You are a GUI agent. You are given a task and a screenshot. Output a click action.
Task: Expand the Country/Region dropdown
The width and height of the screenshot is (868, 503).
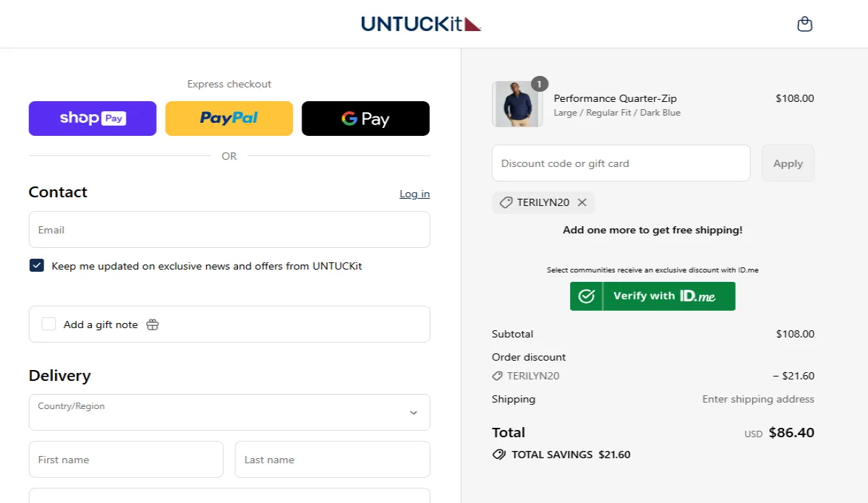coord(229,412)
